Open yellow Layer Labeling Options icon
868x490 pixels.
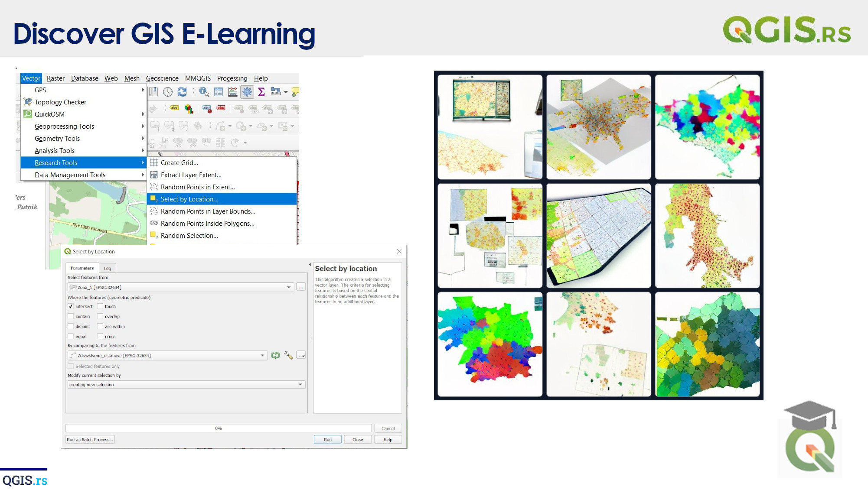pos(174,108)
